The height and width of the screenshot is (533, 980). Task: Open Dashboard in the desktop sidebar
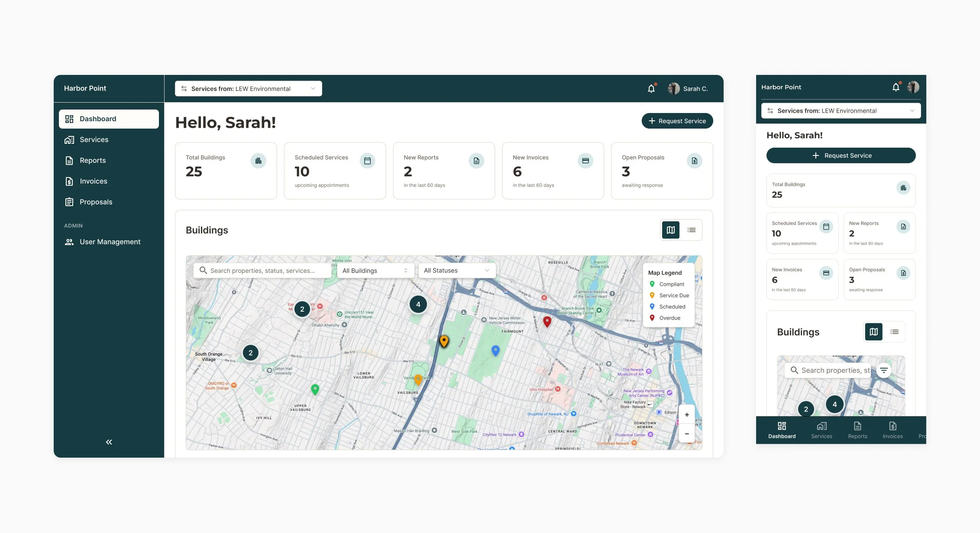pyautogui.click(x=109, y=119)
